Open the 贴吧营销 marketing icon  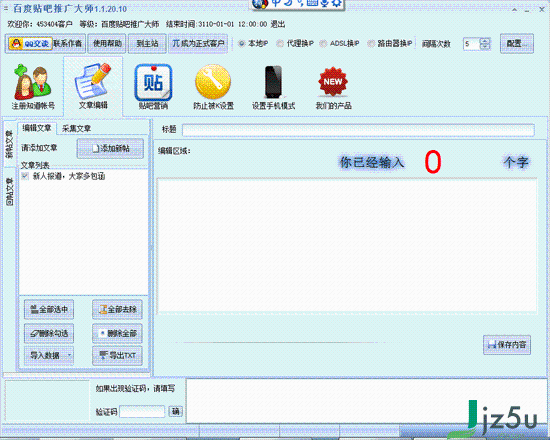[153, 86]
